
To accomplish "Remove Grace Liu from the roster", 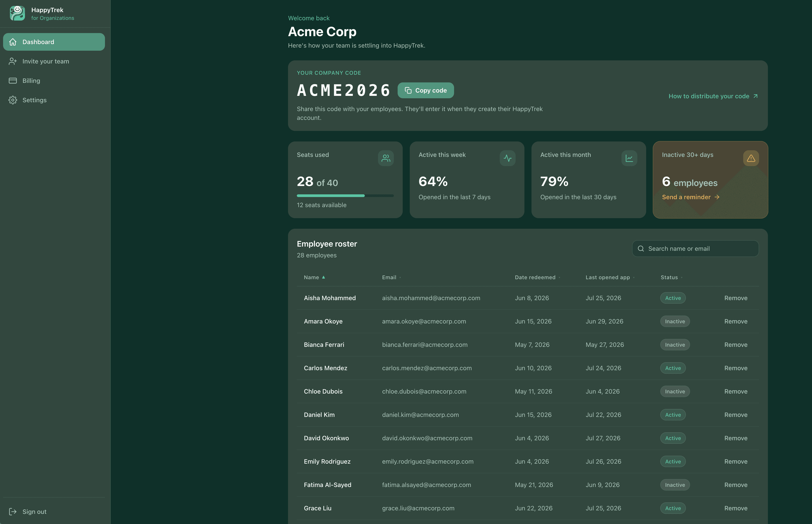I will (736, 508).
